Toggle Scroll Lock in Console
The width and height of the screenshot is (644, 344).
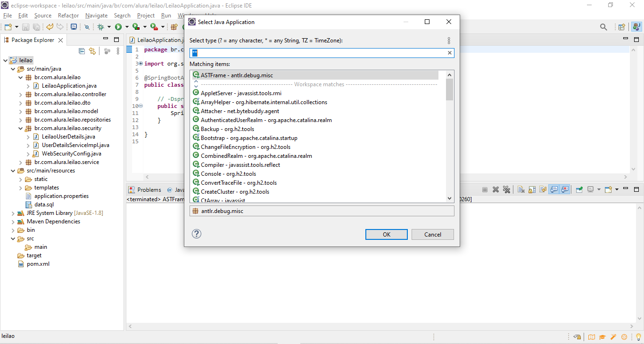pos(532,189)
